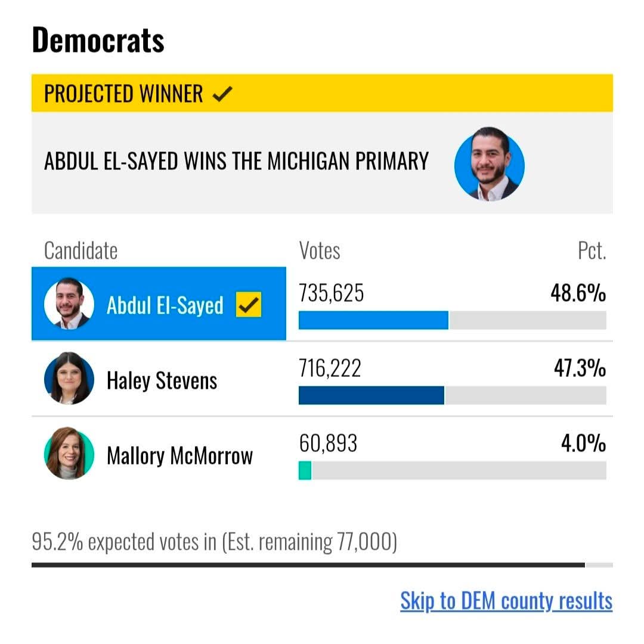Viewport: 644px width, 644px height.
Task: Select the Abdul El-Sayed candidate name
Action: tap(165, 305)
